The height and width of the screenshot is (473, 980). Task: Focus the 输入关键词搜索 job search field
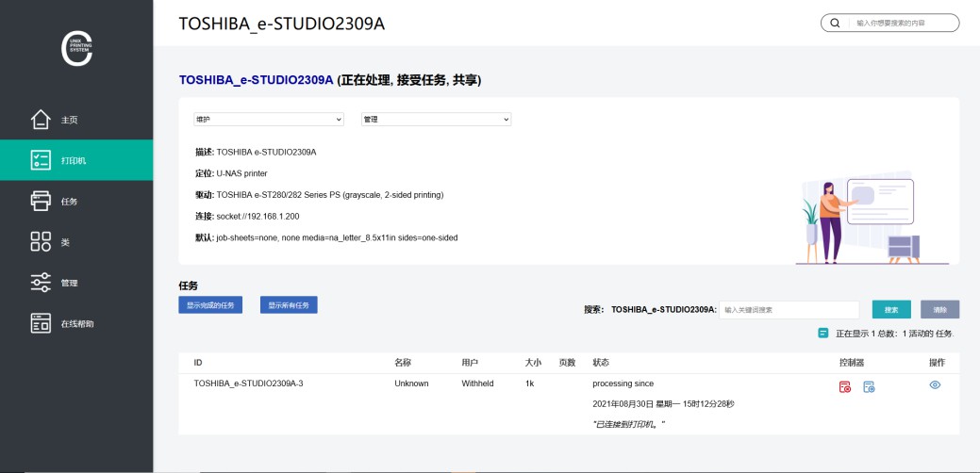(x=789, y=309)
